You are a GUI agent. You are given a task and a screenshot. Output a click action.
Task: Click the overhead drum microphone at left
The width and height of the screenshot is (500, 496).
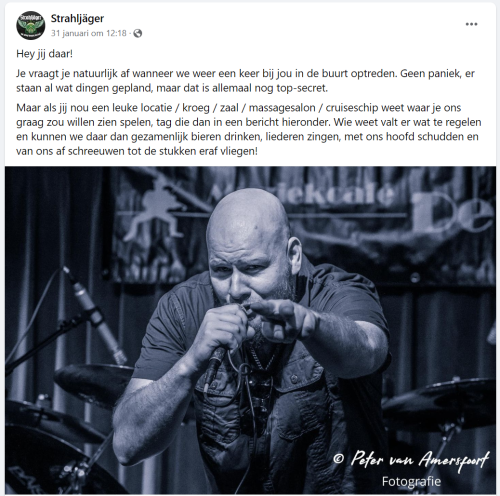pos(94,315)
